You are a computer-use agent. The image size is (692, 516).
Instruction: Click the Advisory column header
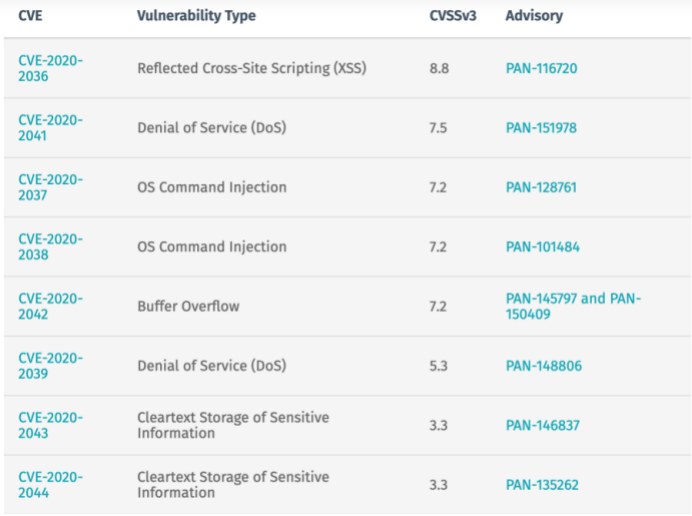[534, 16]
